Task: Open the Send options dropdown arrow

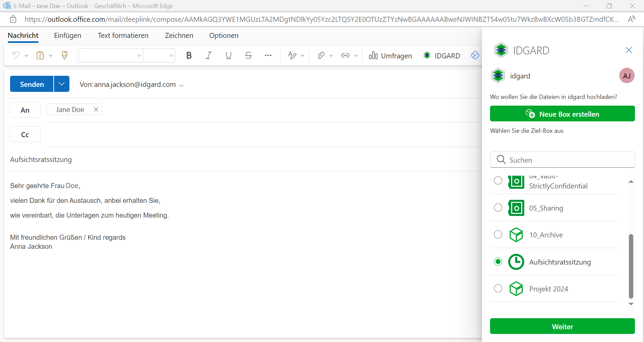Action: coord(62,84)
